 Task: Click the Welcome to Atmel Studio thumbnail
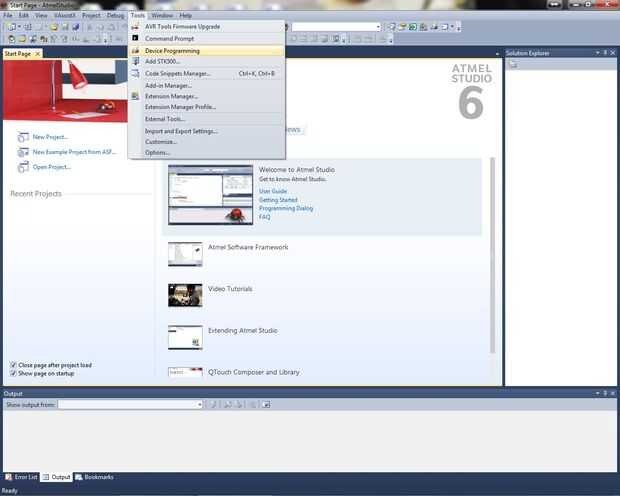[x=210, y=195]
